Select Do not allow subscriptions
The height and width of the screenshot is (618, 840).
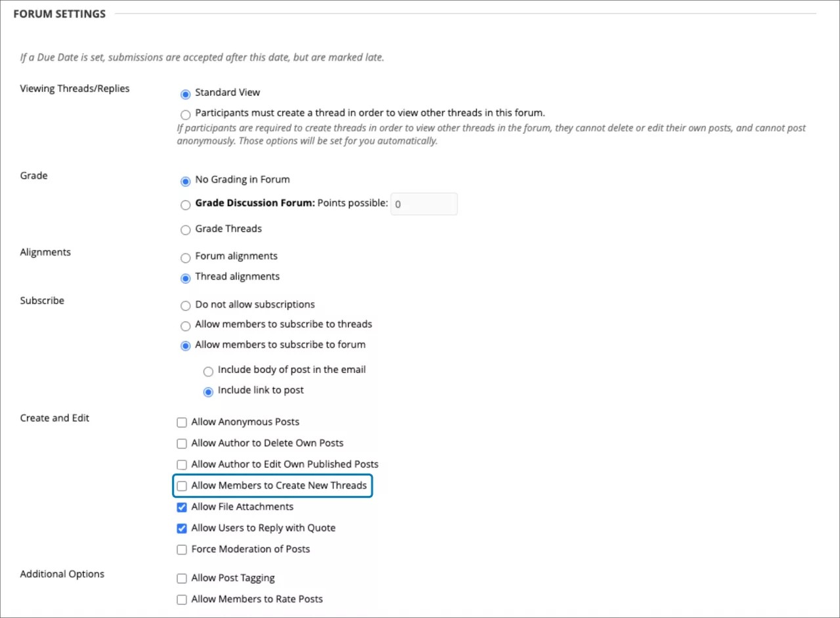point(185,305)
